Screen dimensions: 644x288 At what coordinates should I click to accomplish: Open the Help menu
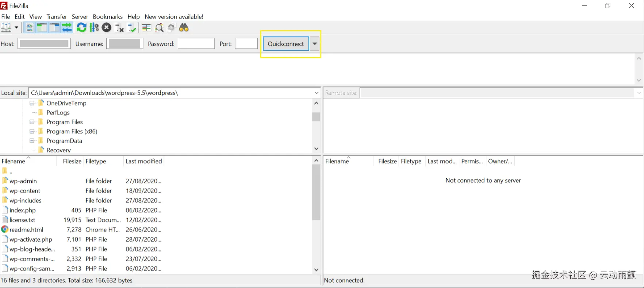pyautogui.click(x=134, y=17)
